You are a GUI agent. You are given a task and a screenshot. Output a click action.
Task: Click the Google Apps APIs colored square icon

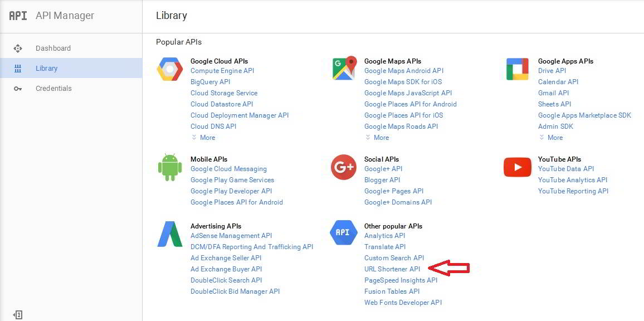click(518, 69)
